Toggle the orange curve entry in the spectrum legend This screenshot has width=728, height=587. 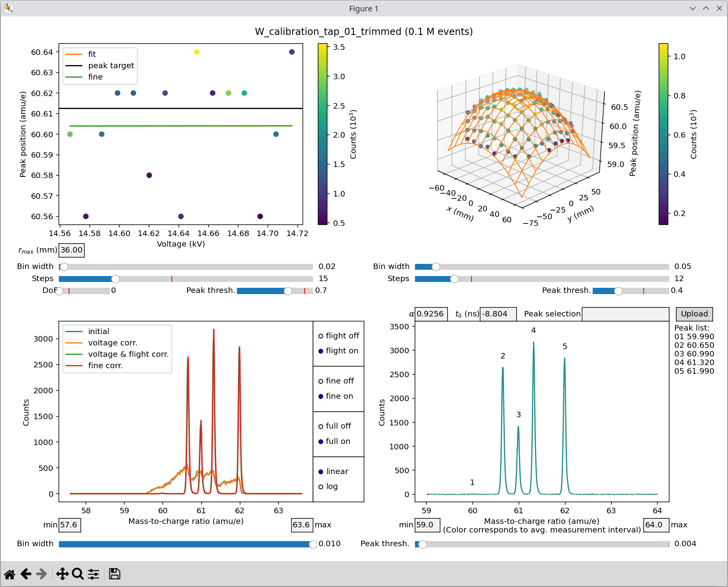[74, 342]
